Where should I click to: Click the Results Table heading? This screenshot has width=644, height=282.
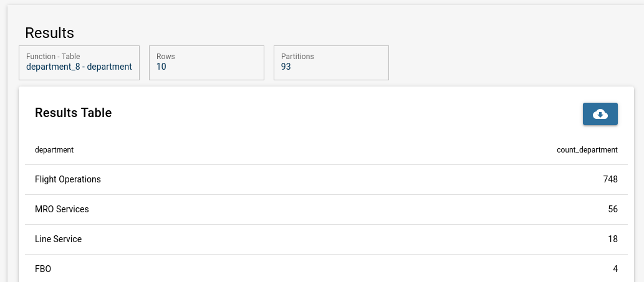[x=73, y=113]
